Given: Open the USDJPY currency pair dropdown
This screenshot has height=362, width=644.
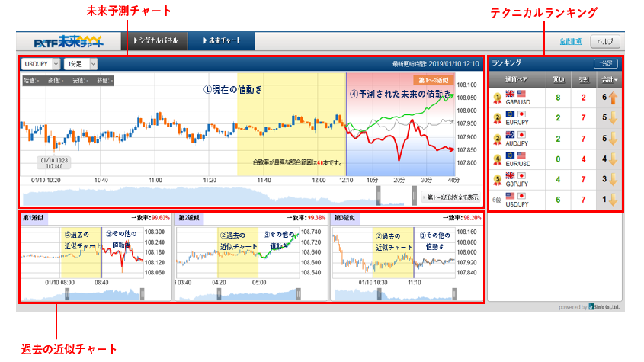Looking at the screenshot, I should point(40,64).
